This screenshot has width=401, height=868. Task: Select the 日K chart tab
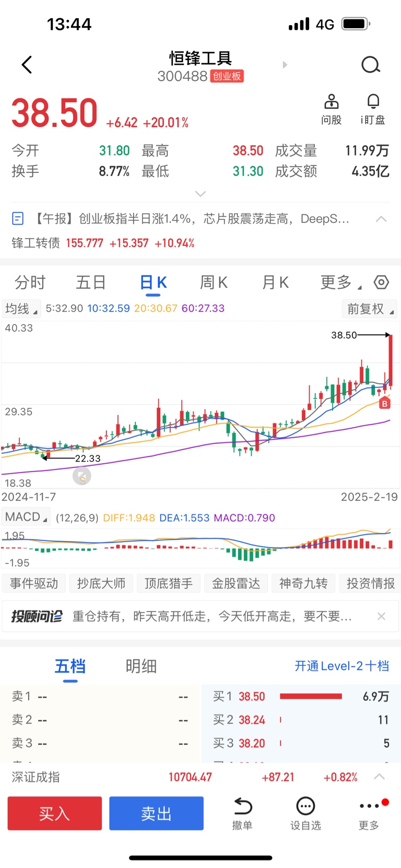click(x=153, y=283)
